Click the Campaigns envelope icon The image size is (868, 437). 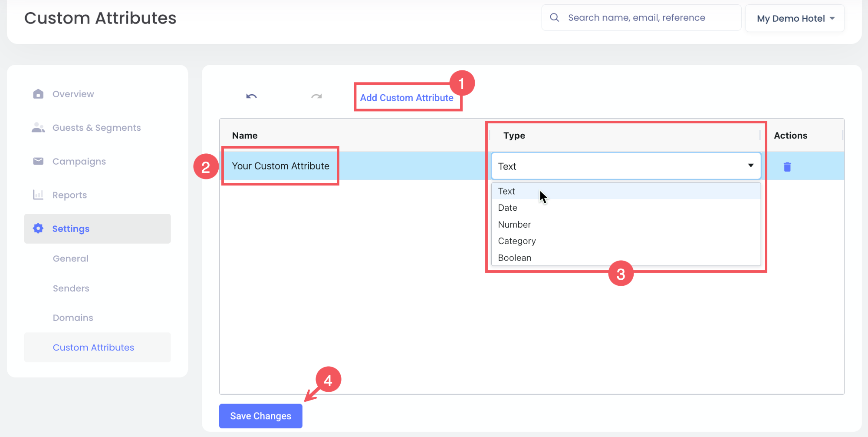(38, 161)
